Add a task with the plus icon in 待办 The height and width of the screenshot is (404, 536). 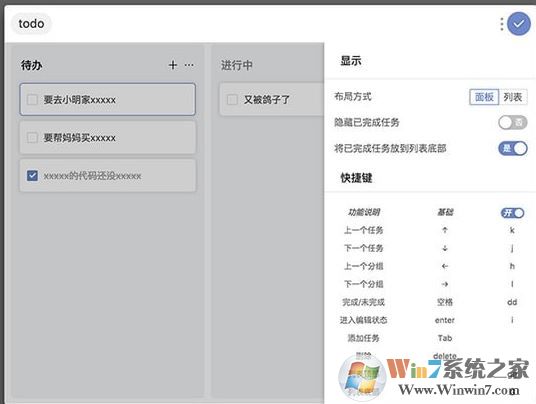click(173, 65)
